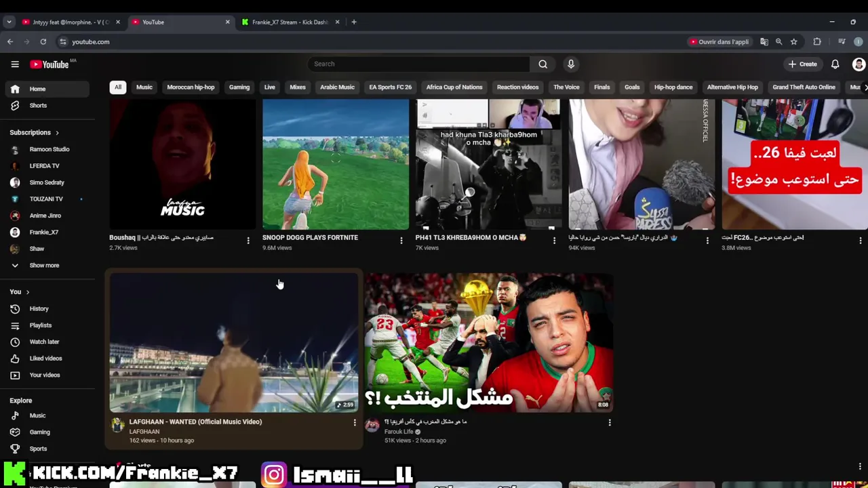Click the YouTube logo
The image size is (868, 488).
pyautogui.click(x=50, y=64)
